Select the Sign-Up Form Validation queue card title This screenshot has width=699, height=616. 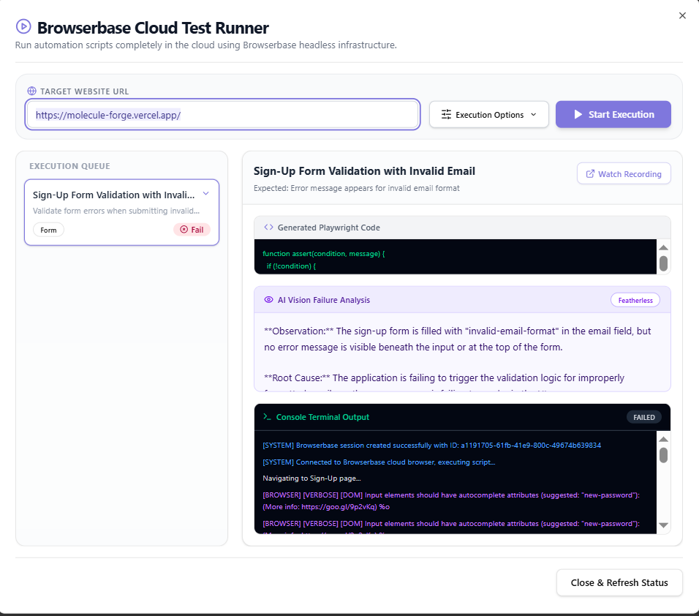[x=113, y=195]
